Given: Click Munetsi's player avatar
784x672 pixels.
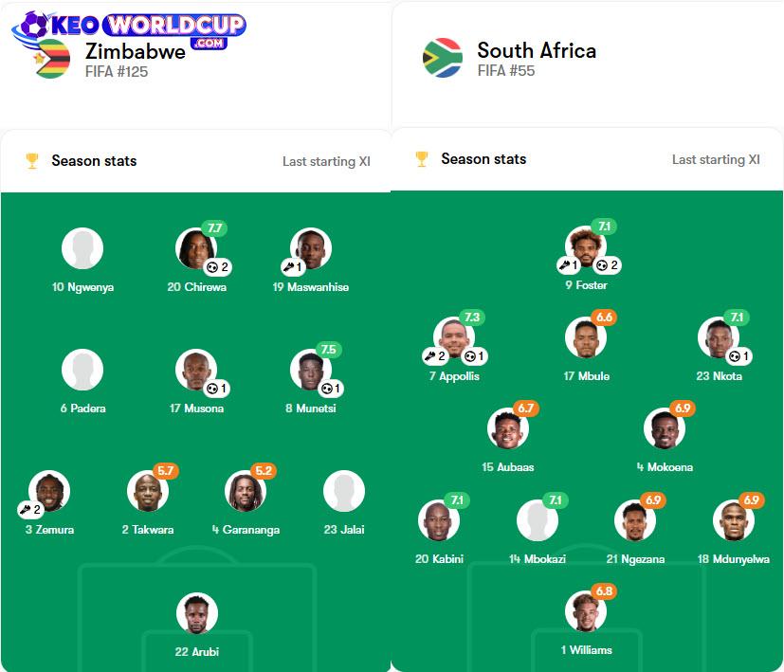Looking at the screenshot, I should pos(310,371).
